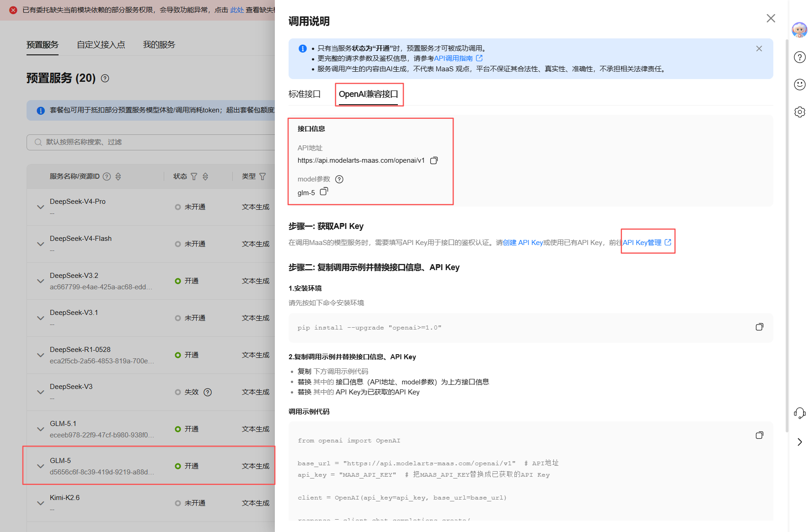Open the feedback smiley icon

[x=800, y=85]
